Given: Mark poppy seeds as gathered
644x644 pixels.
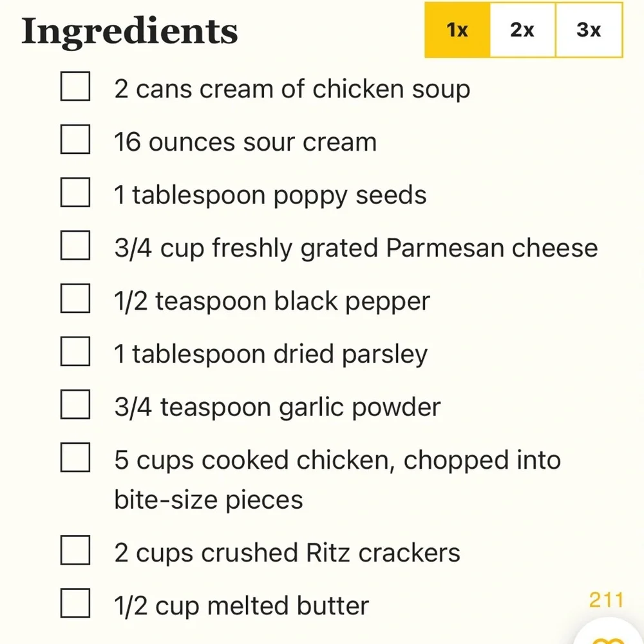Looking at the screenshot, I should (x=75, y=193).
